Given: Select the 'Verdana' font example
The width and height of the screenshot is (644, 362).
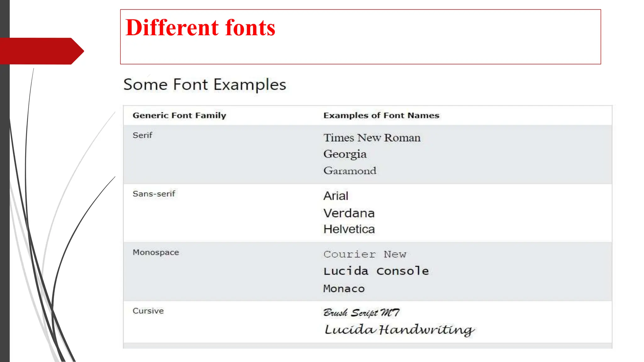Looking at the screenshot, I should 349,213.
